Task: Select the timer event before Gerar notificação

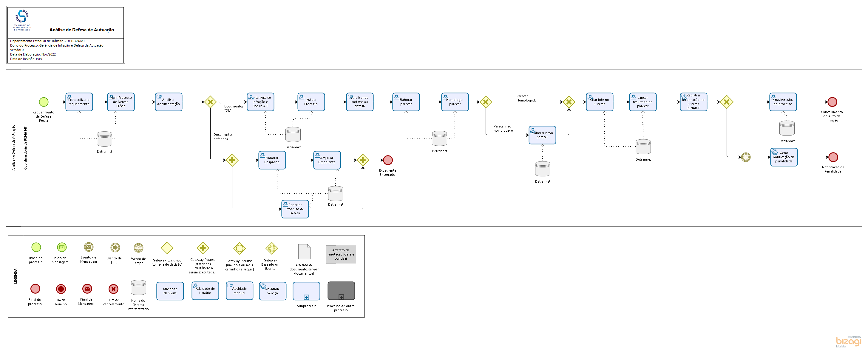Action: [746, 157]
